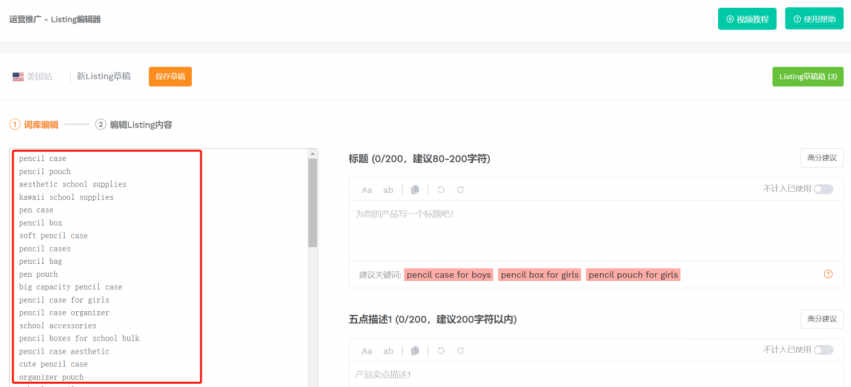
Task: Undo last edit in title toolbar
Action: point(441,190)
